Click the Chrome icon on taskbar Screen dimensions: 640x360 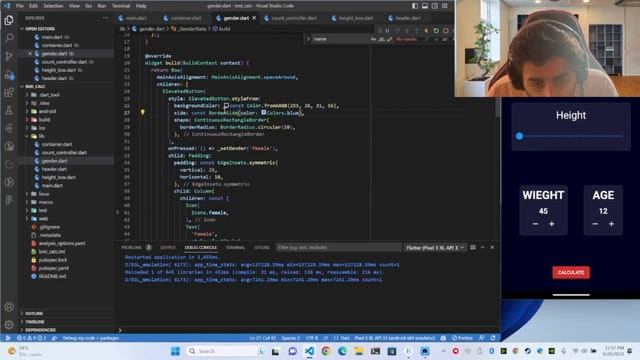325,351
